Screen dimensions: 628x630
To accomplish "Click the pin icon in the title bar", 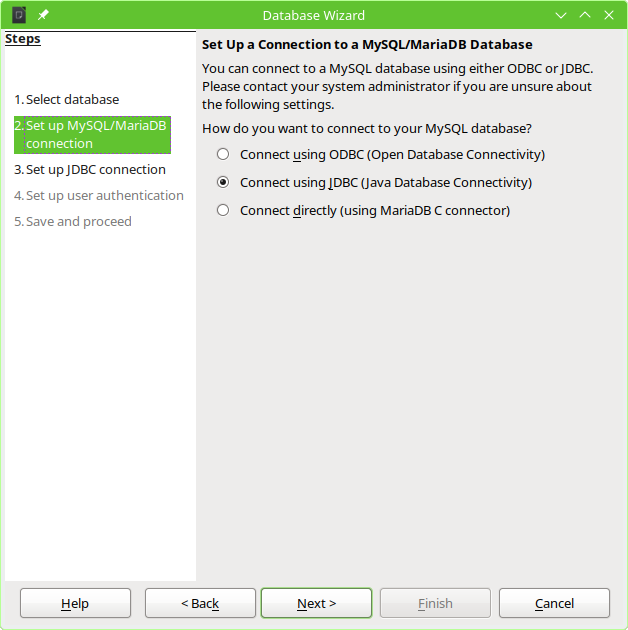I will [x=43, y=15].
